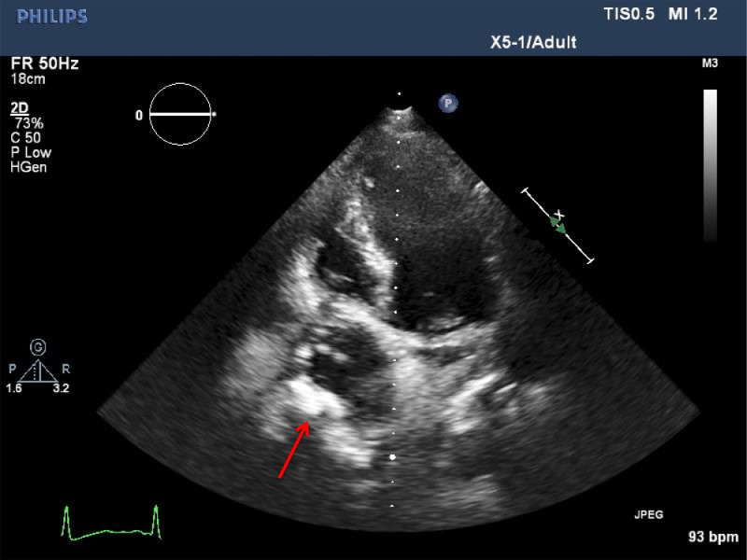Click the vertical grayscale bar
The height and width of the screenshot is (560, 747).
pyautogui.click(x=711, y=165)
